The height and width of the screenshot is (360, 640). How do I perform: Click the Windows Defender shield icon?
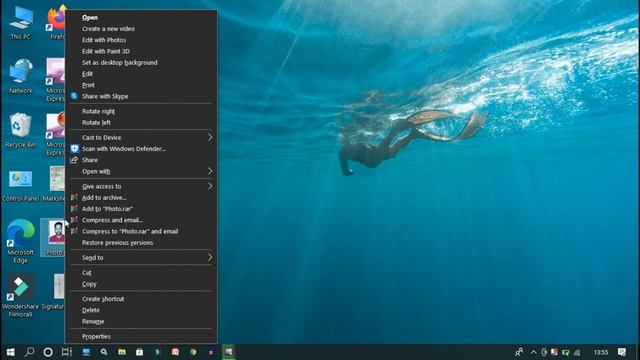74,149
